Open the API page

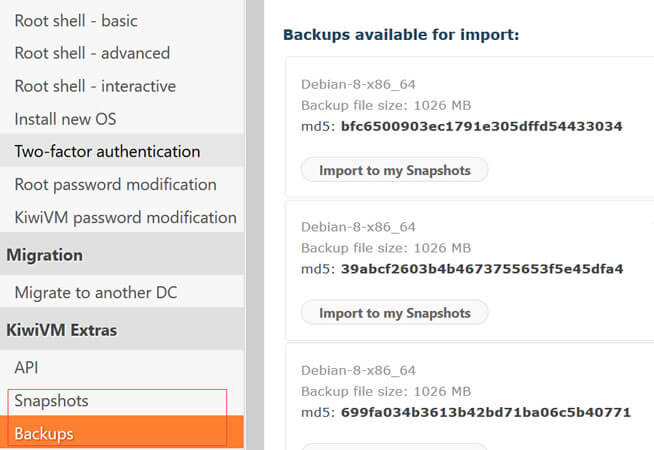coord(26,368)
